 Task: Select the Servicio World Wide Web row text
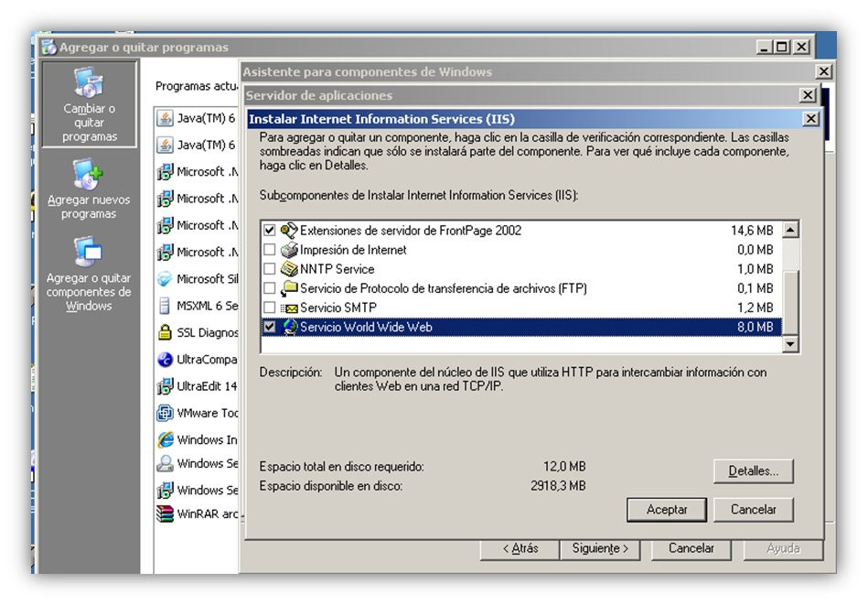366,327
